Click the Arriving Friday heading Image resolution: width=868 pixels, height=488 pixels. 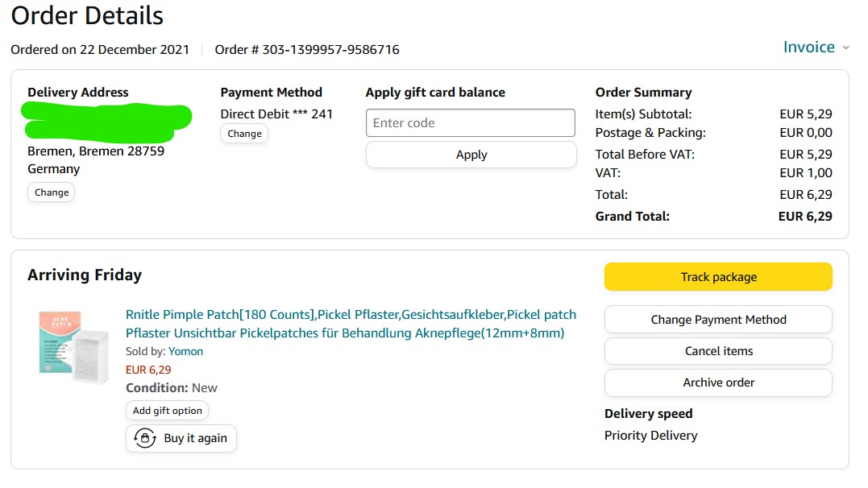coord(85,275)
